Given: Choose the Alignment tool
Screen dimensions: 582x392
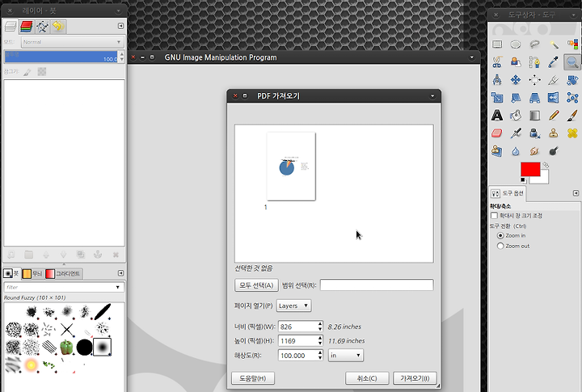Looking at the screenshot, I should (x=534, y=80).
